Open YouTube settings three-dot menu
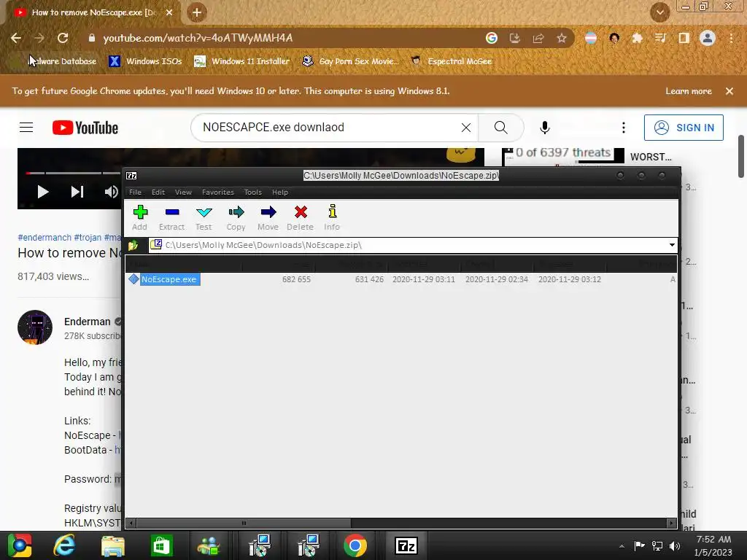This screenshot has height=560, width=747. [x=624, y=128]
